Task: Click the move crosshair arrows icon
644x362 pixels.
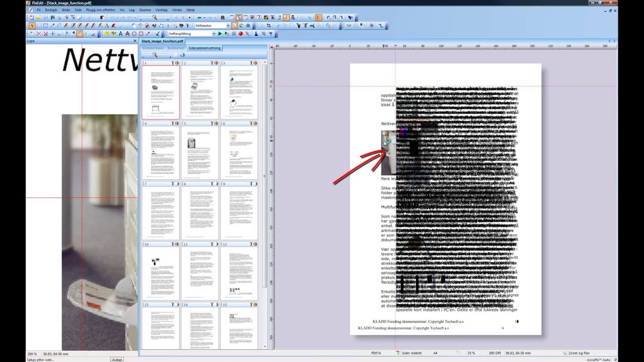Action: click(x=53, y=34)
